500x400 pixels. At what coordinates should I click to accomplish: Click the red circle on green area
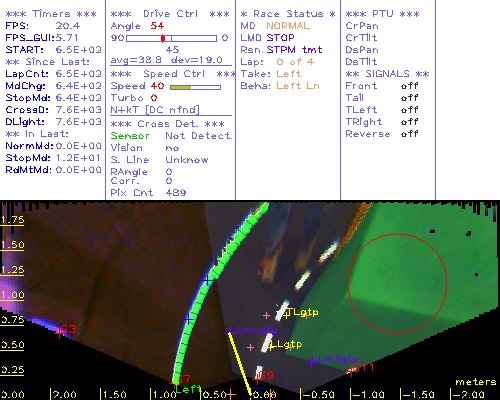coord(398,283)
